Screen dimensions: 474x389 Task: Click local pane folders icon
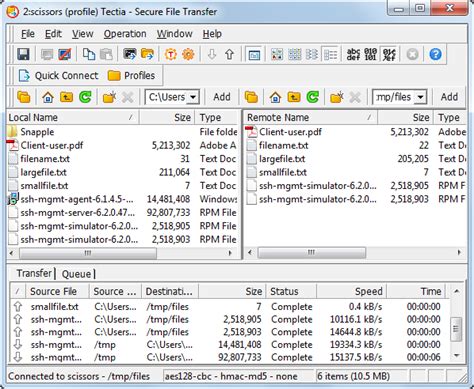(24, 97)
